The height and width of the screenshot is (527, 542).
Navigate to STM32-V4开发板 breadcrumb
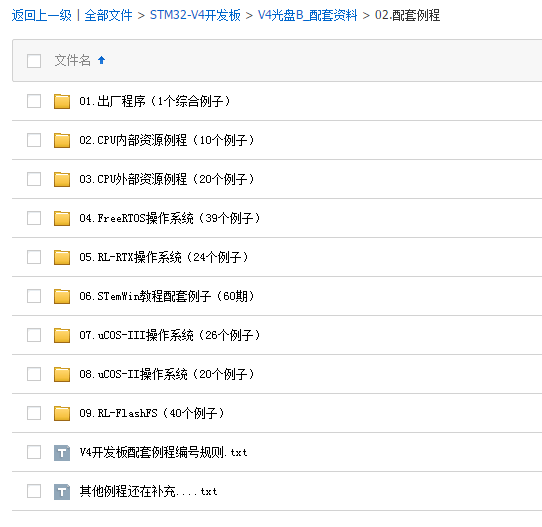tap(195, 15)
